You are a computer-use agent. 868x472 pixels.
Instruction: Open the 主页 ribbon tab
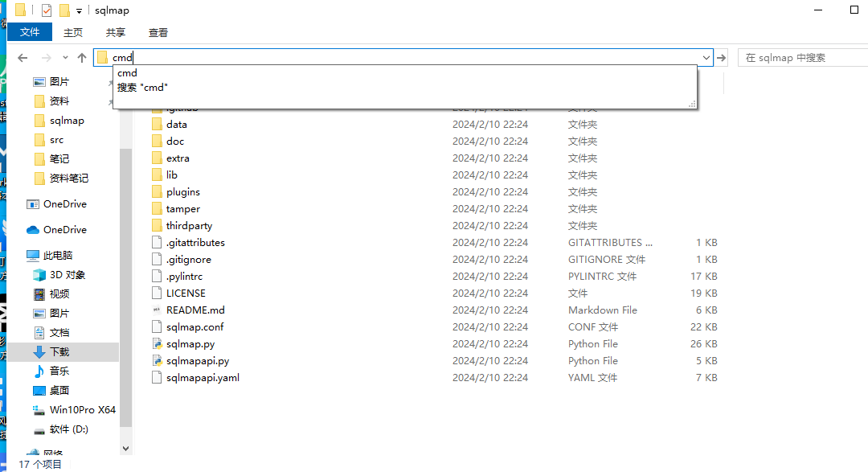[73, 33]
